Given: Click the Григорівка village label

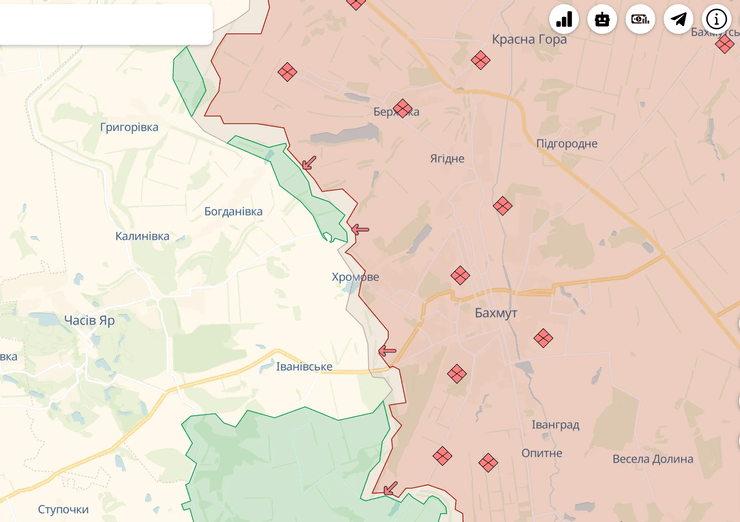Looking at the screenshot, I should pos(129,127).
